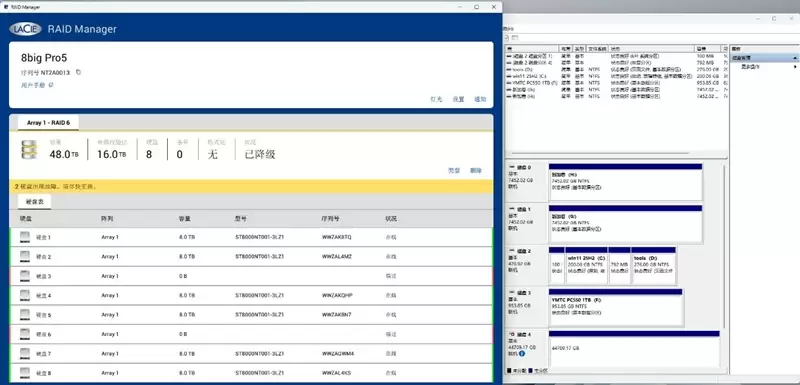
Task: Click the degraded status text in array summary
Action: pos(260,154)
